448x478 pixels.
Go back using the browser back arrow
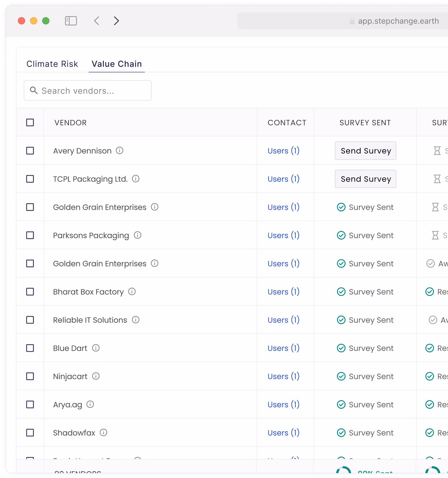click(96, 21)
